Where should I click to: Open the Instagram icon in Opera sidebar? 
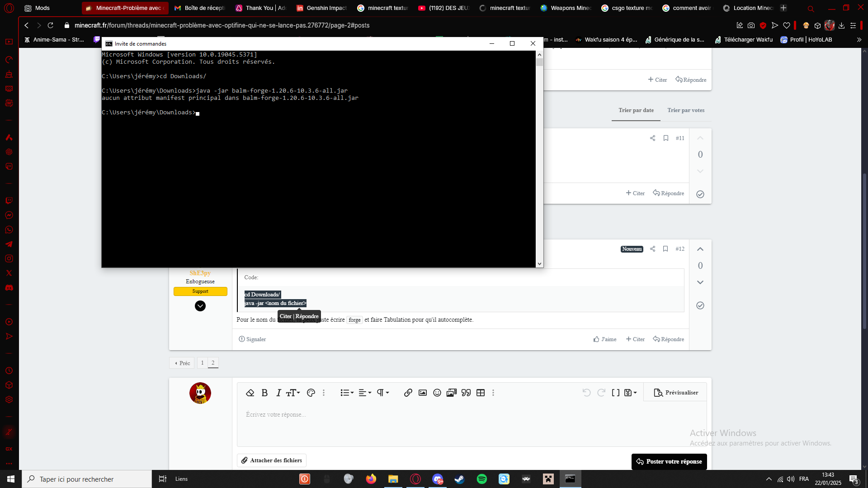click(9, 258)
